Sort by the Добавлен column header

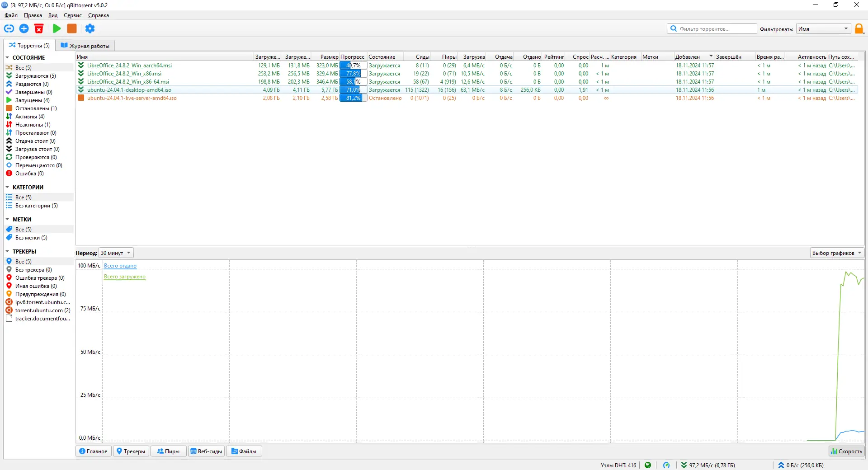tap(693, 57)
